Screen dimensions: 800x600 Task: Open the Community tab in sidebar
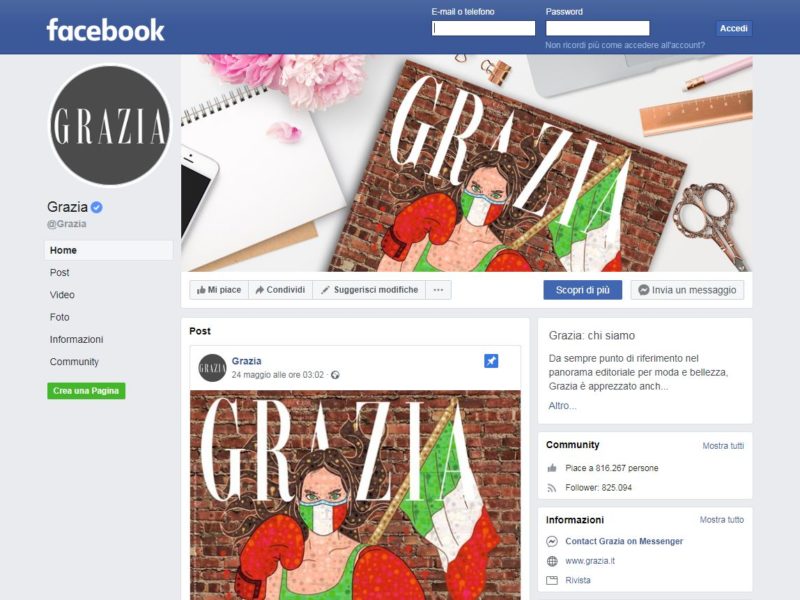pos(74,362)
